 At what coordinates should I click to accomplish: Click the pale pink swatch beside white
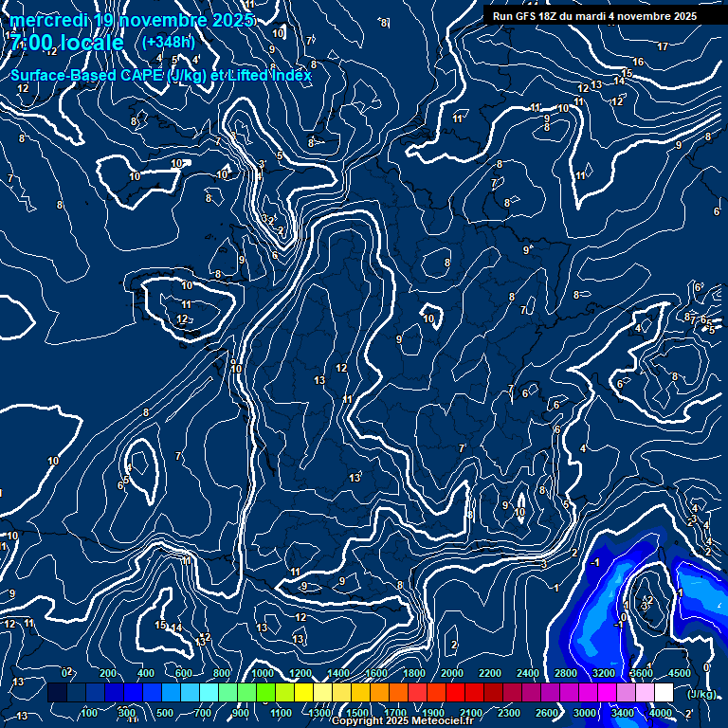point(645,692)
